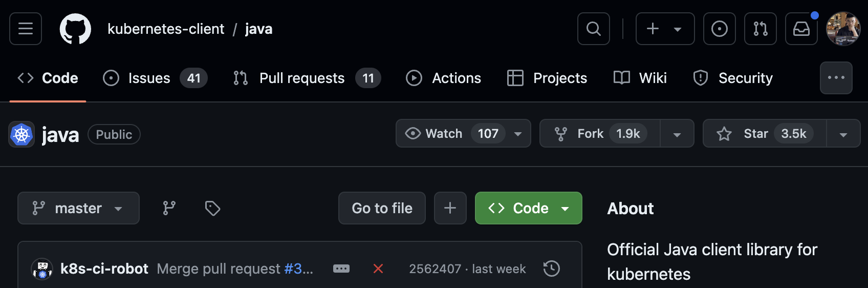Open the hamburger navigation menu

[26, 29]
